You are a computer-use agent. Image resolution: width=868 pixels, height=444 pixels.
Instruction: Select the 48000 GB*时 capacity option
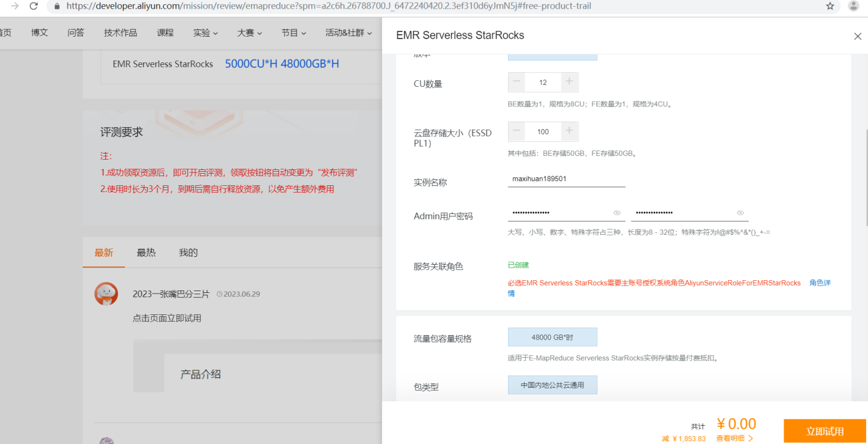coord(552,337)
